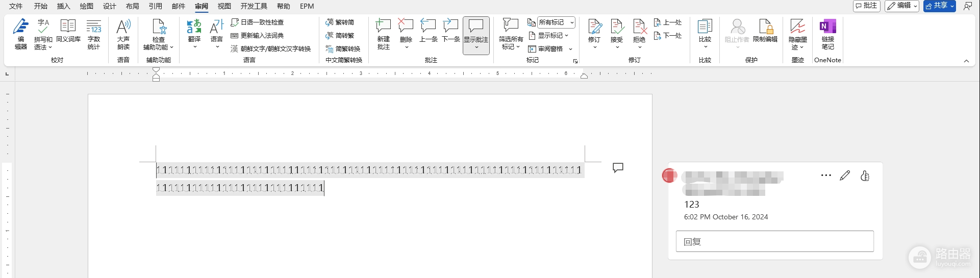
Task: Collapse the ribbon with the chevron
Action: [966, 61]
